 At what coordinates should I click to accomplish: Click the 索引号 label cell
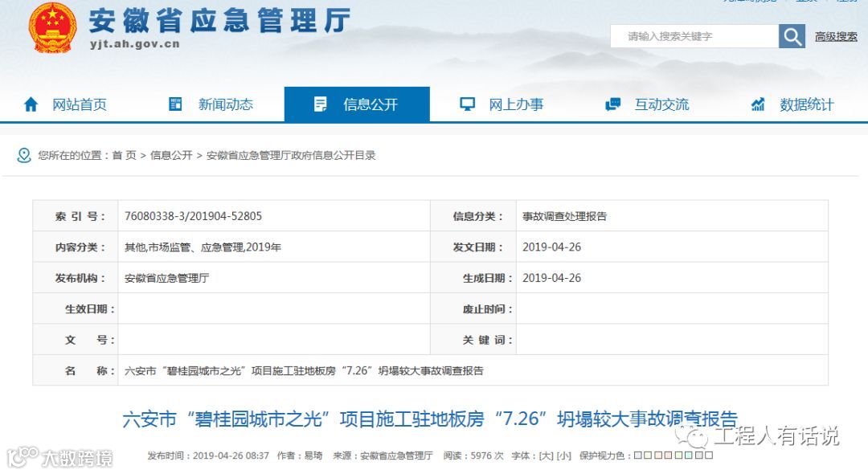(x=76, y=216)
